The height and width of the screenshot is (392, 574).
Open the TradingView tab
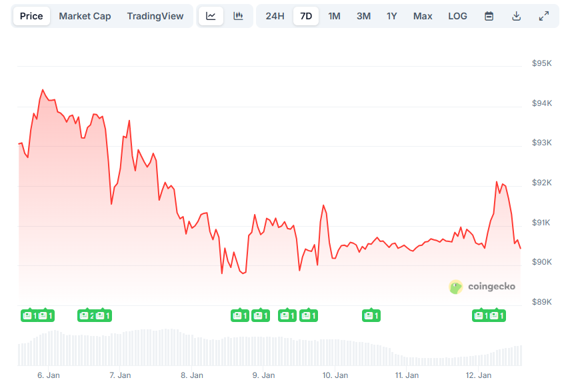pos(155,16)
